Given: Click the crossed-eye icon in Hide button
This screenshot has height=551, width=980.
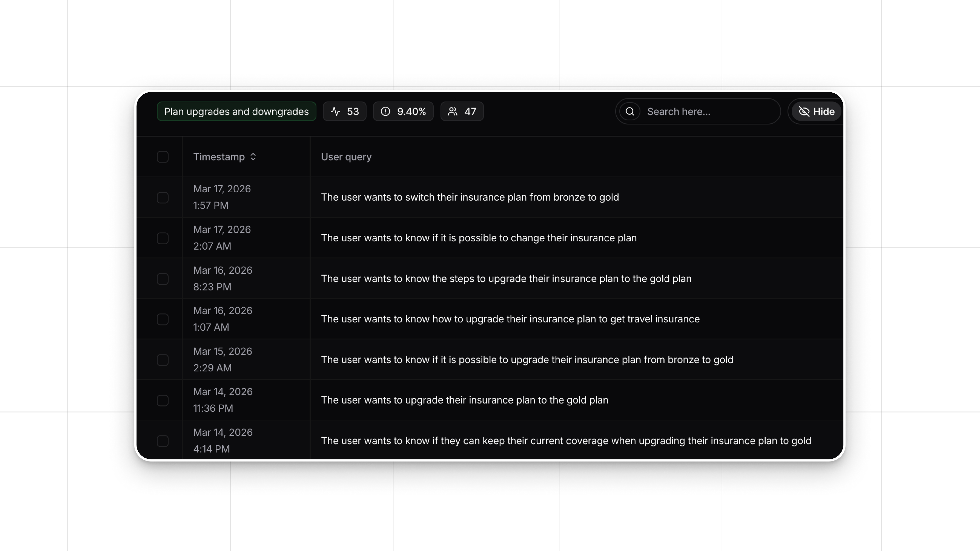Looking at the screenshot, I should (804, 111).
